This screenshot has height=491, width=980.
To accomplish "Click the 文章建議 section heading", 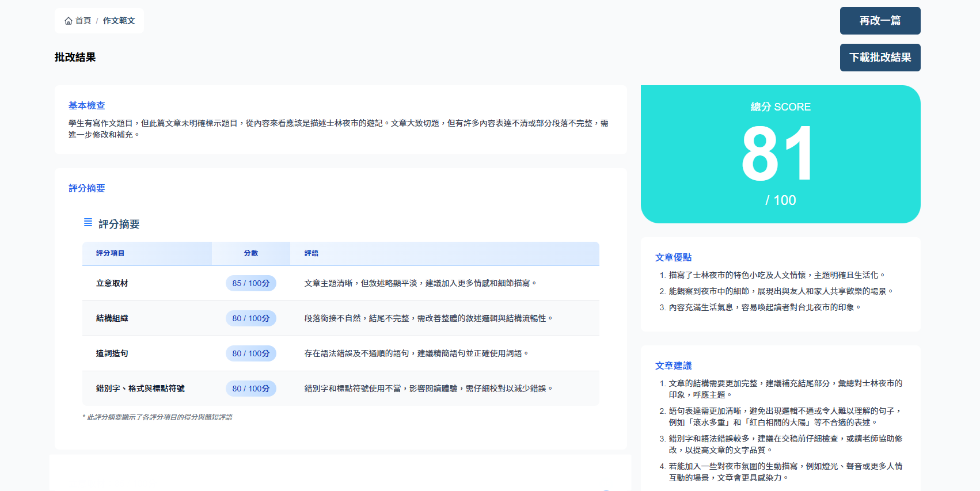I will (x=673, y=366).
